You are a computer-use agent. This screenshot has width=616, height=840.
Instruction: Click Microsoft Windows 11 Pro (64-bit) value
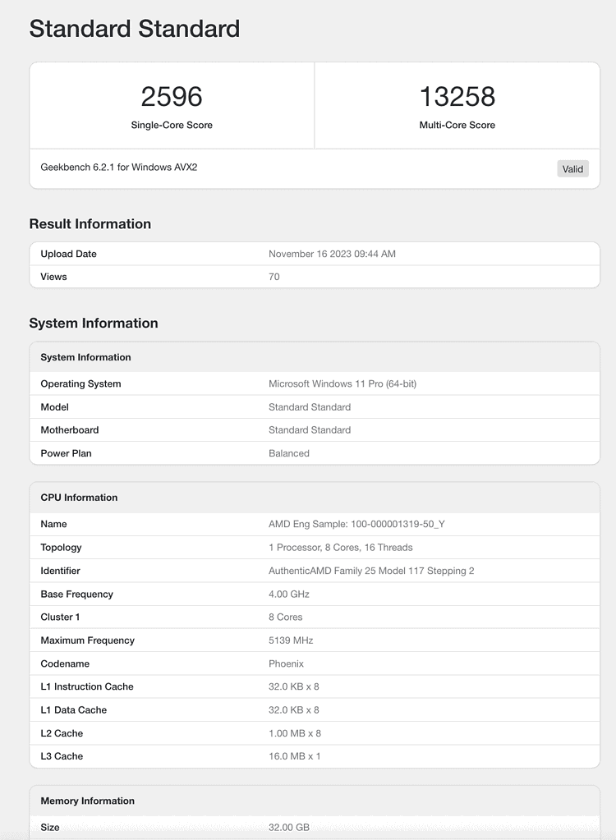342,383
